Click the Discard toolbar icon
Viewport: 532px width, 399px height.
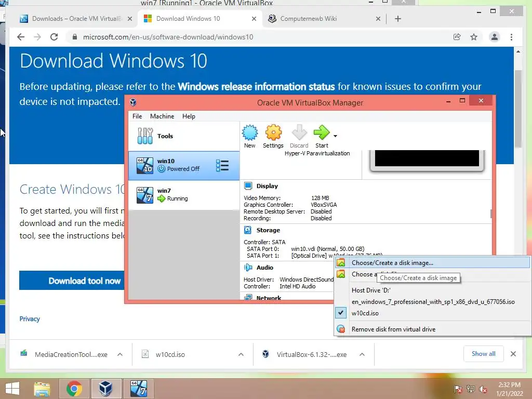point(299,137)
